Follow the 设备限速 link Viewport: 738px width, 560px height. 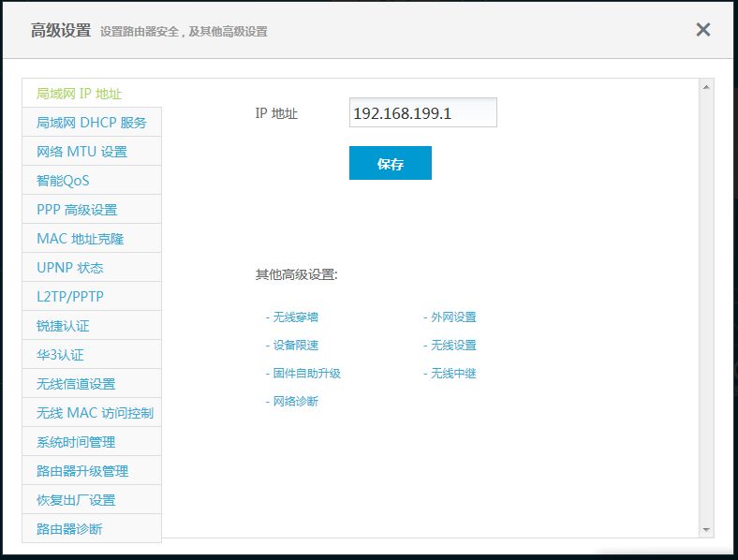tap(295, 346)
